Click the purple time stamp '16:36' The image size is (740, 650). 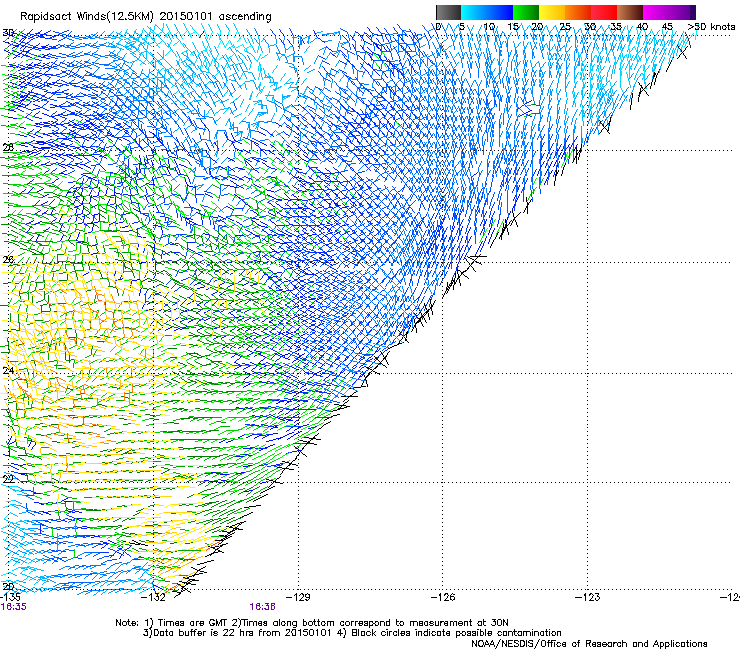pos(262,607)
